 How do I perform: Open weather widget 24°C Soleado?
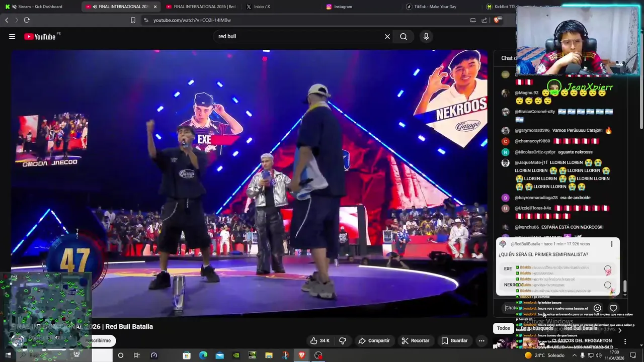pos(545,355)
